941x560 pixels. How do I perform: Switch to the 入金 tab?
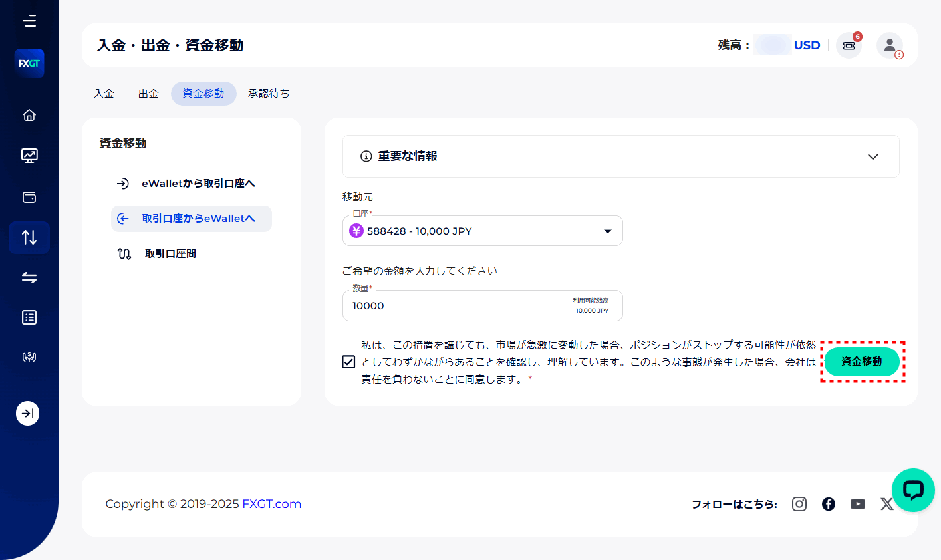[x=104, y=94]
